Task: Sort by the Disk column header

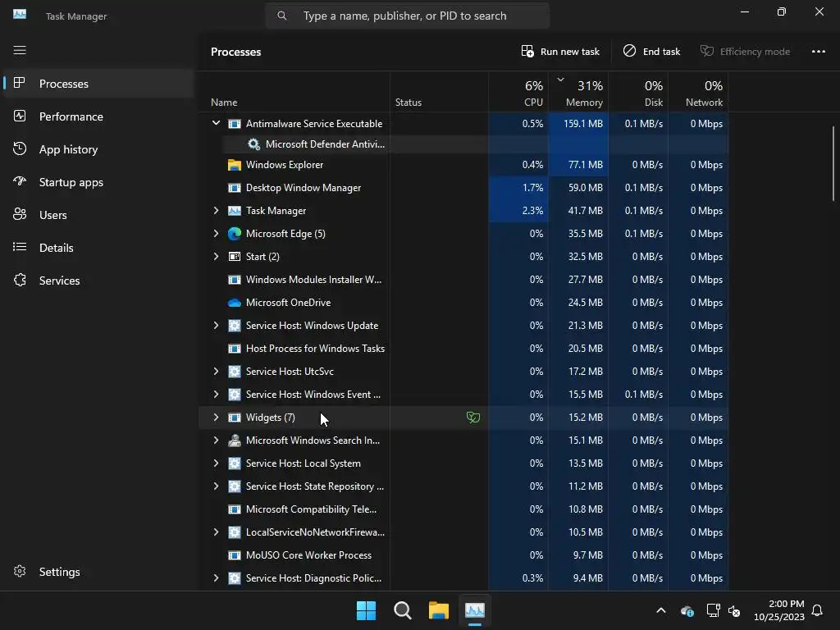Action: tap(638, 94)
